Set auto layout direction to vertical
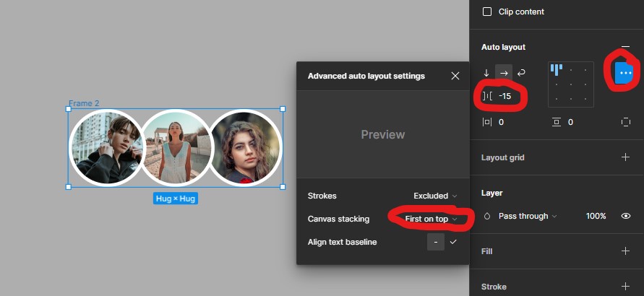 (x=486, y=73)
